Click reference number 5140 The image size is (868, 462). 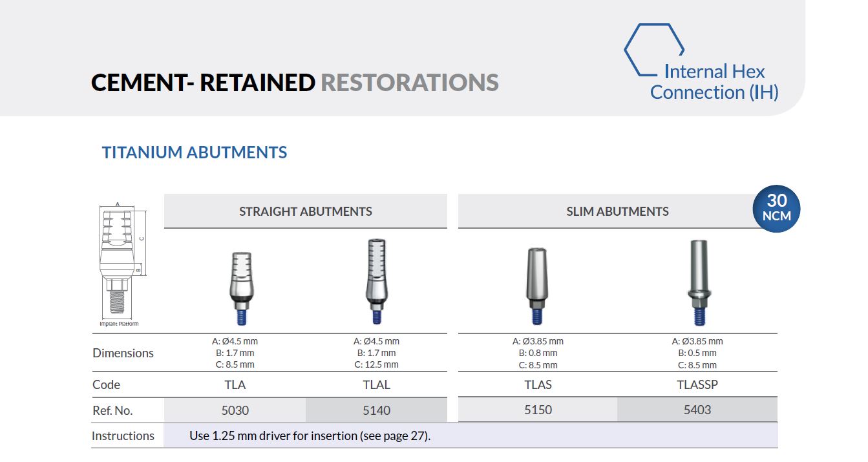(x=376, y=410)
